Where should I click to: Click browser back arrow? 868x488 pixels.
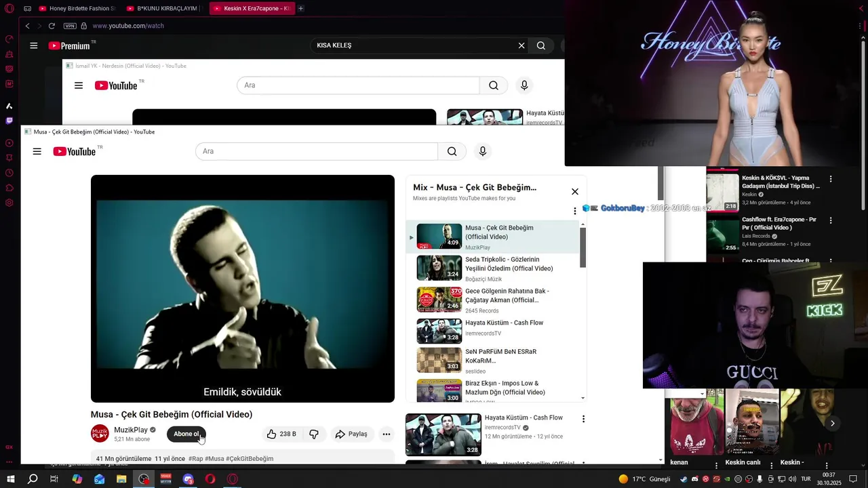27,26
